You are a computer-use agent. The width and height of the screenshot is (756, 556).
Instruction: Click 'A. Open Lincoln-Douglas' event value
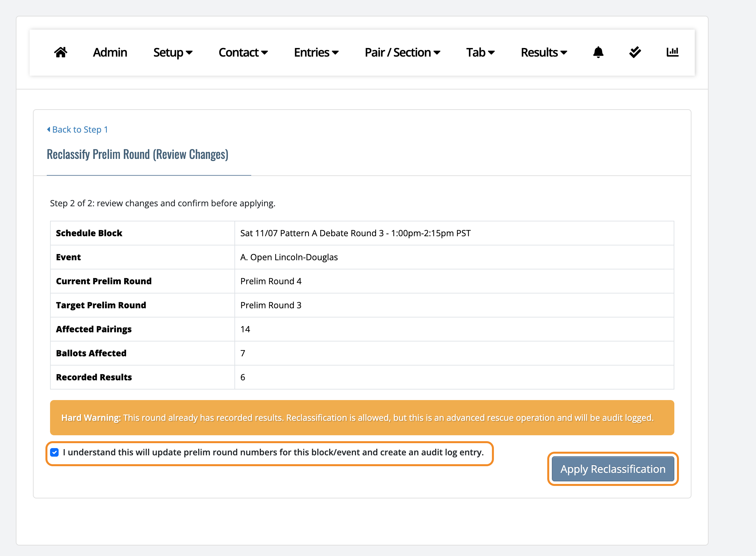[x=289, y=257]
